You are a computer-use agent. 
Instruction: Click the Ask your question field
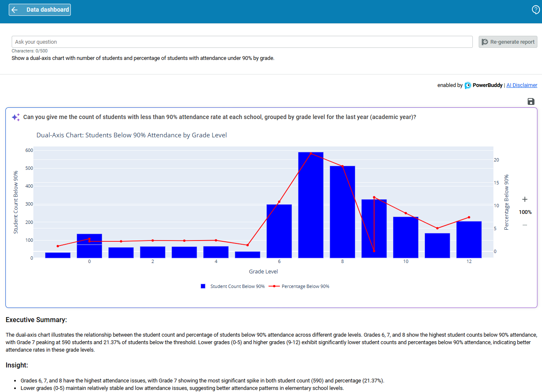click(242, 42)
